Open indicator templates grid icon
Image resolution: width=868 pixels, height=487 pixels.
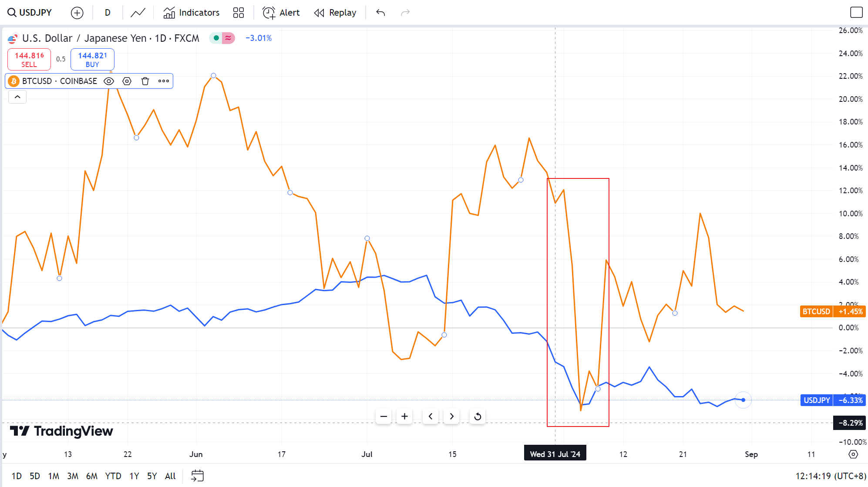click(x=239, y=13)
